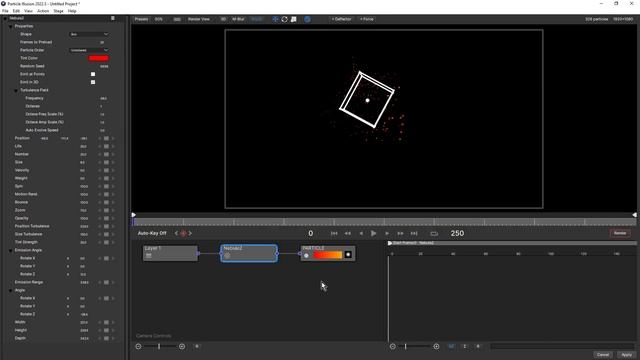
Task: Toggle Auto-Key Off button
Action: point(152,233)
